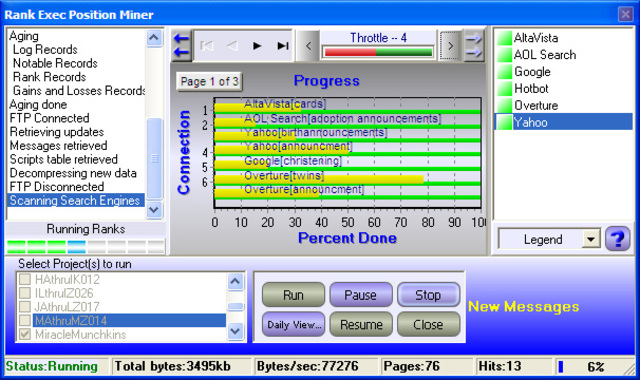Viewport: 640px width, 380px height.
Task: Increase throttle with right chevron
Action: click(x=450, y=46)
